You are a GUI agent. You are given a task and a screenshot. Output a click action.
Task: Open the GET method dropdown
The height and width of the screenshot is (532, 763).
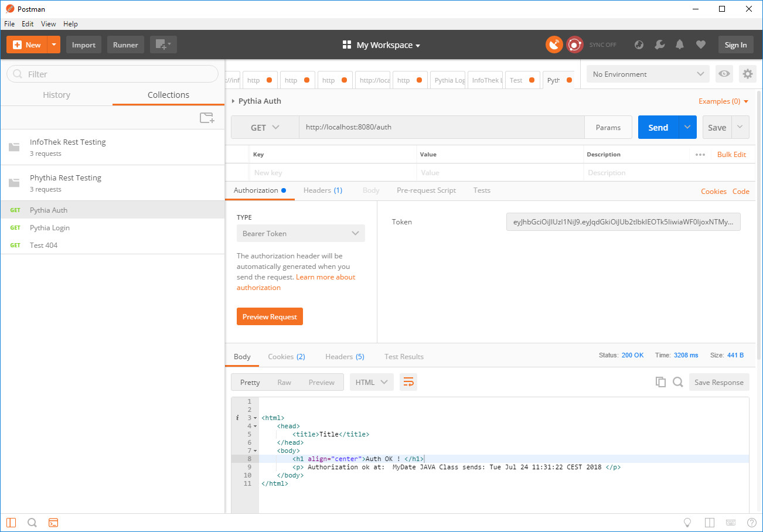(x=265, y=127)
